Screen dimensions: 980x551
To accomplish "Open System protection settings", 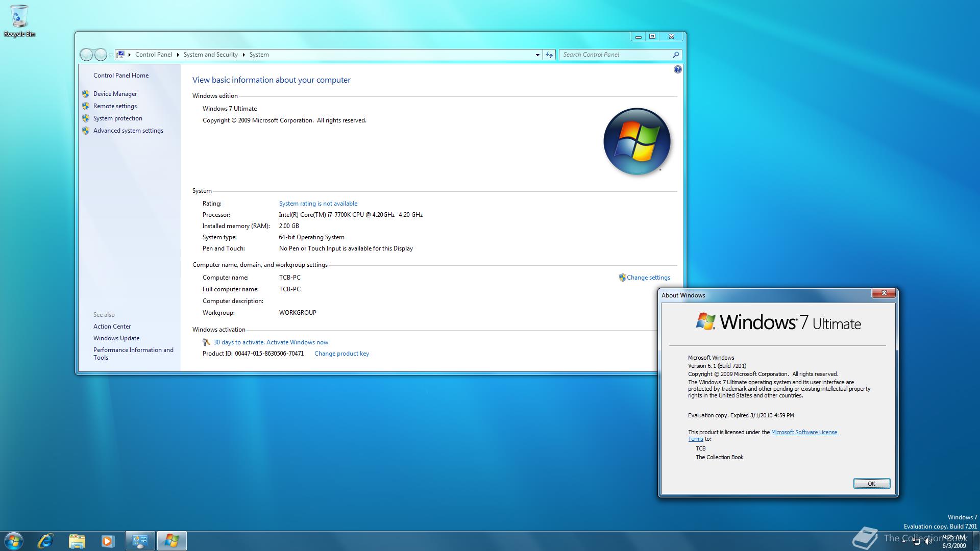I will click(x=117, y=118).
